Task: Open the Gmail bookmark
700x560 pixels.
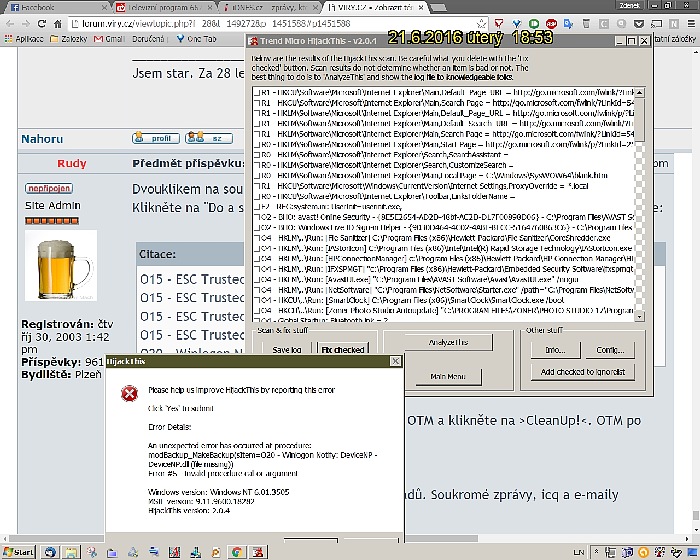Action: [109, 39]
